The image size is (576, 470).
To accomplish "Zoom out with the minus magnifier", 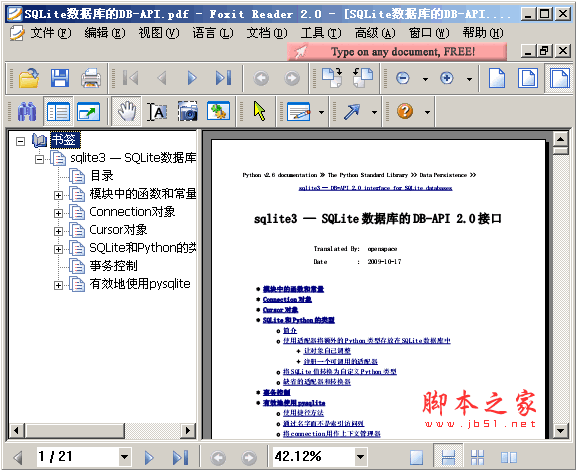I will pos(403,78).
